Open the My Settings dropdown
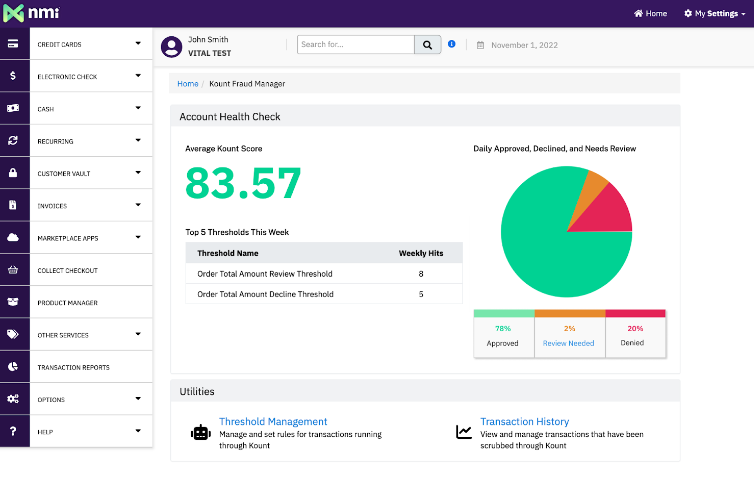Viewport: 754px width, 482px height. coord(715,13)
